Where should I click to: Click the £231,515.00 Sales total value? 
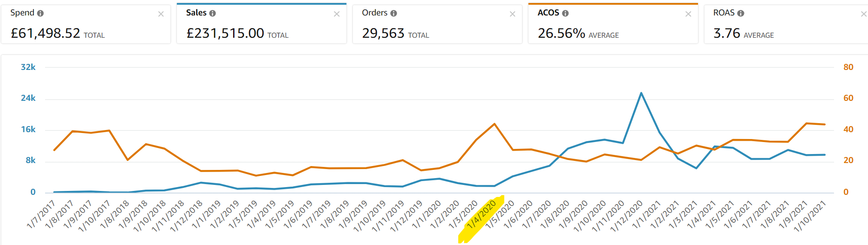tap(225, 33)
